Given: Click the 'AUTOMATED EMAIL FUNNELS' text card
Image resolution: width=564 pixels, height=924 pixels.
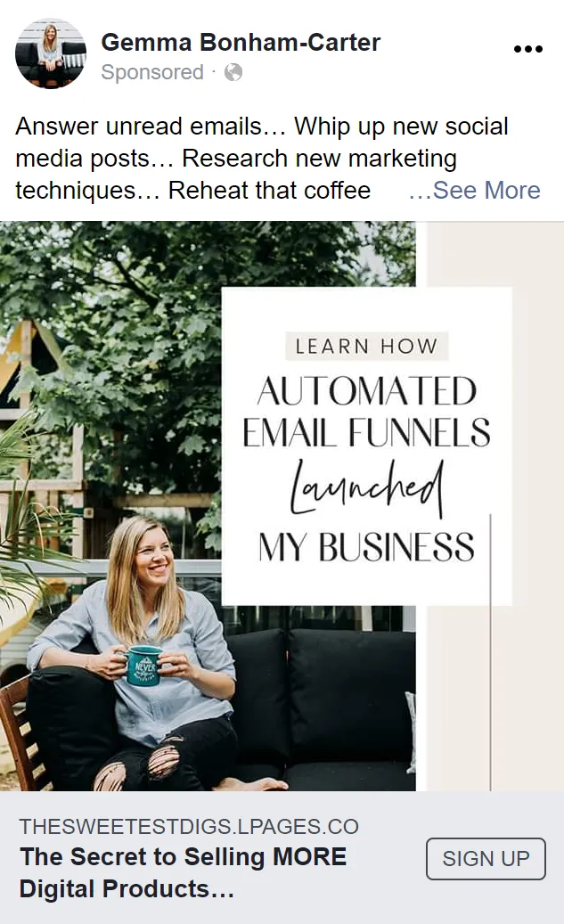Looking at the screenshot, I should [x=366, y=412].
